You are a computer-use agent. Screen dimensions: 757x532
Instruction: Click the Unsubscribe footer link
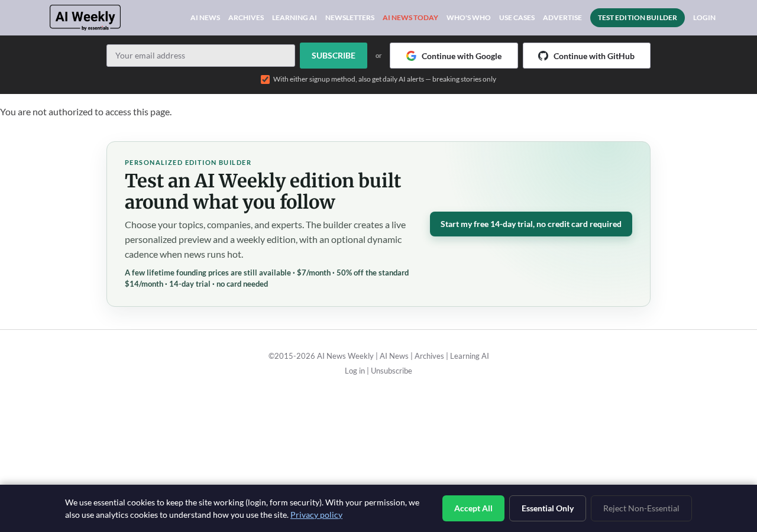pos(392,371)
